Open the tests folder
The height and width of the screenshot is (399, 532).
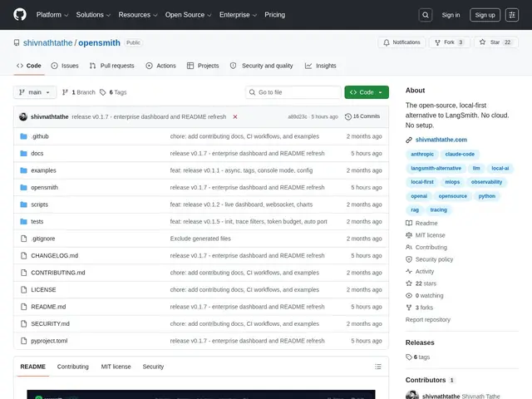(x=37, y=222)
